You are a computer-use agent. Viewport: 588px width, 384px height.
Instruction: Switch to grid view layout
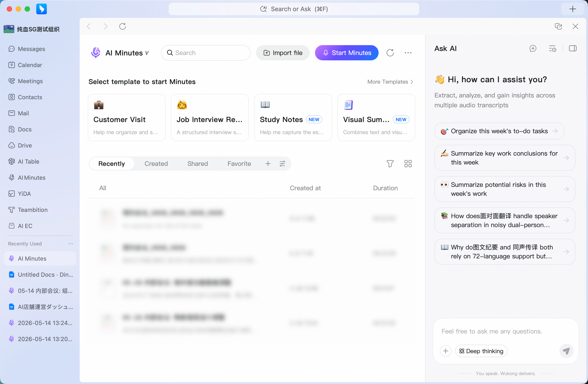(x=408, y=164)
